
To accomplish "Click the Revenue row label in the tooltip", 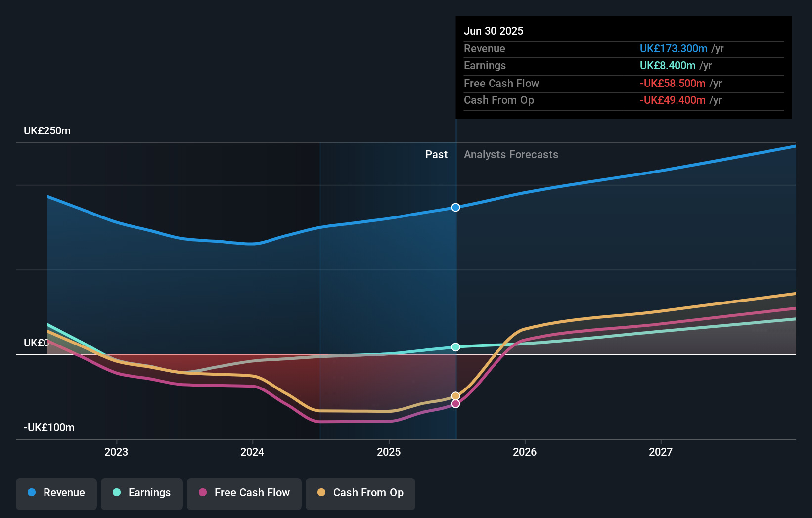I will pyautogui.click(x=485, y=48).
